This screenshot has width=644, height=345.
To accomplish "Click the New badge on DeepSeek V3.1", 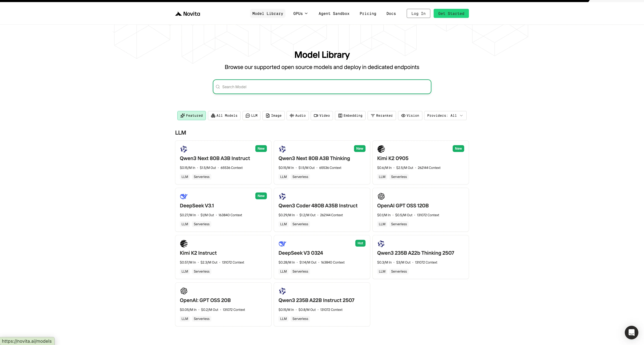I will (x=261, y=196).
